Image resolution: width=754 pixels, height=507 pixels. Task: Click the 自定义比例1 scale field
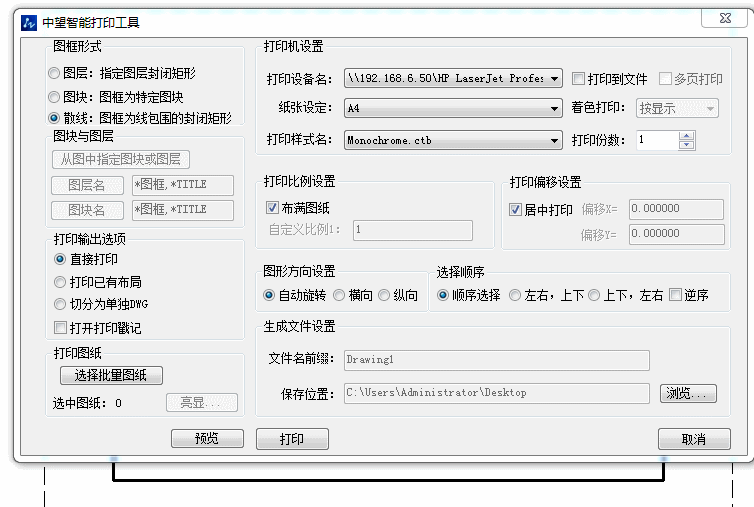(x=413, y=230)
